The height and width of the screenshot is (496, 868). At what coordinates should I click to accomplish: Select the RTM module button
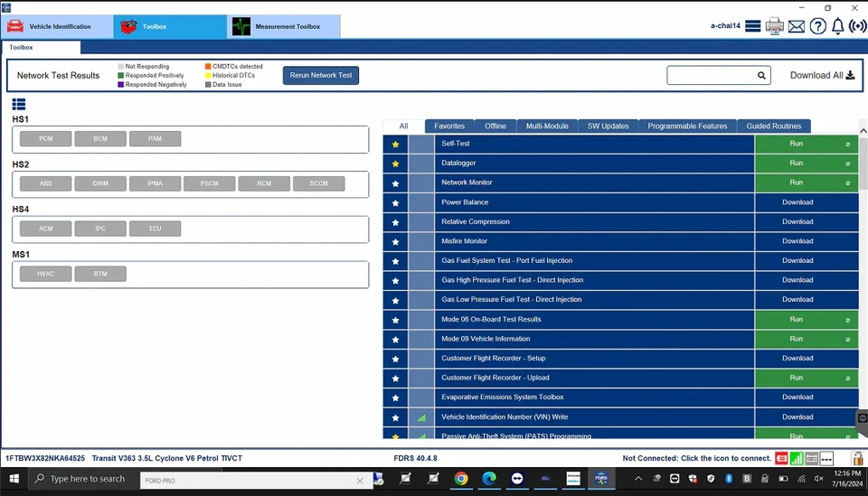[x=100, y=275]
